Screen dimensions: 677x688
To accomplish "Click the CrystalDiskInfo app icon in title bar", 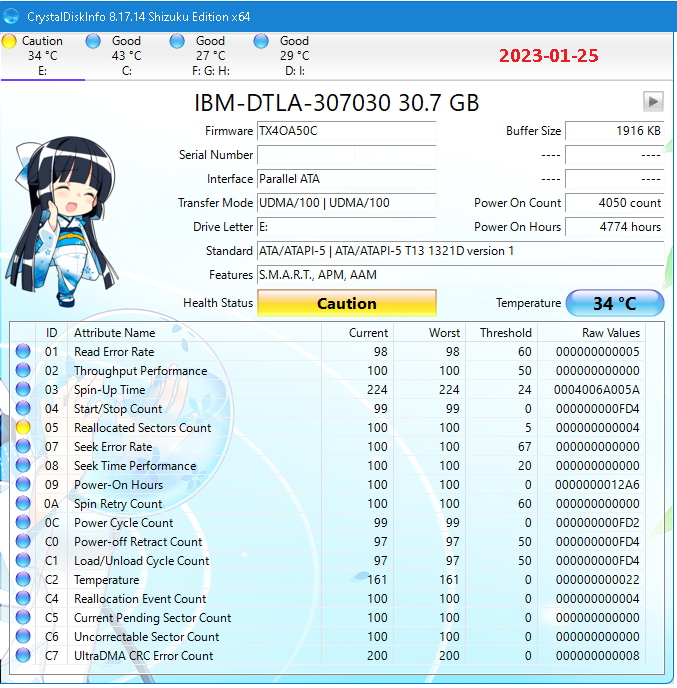I will (x=11, y=17).
